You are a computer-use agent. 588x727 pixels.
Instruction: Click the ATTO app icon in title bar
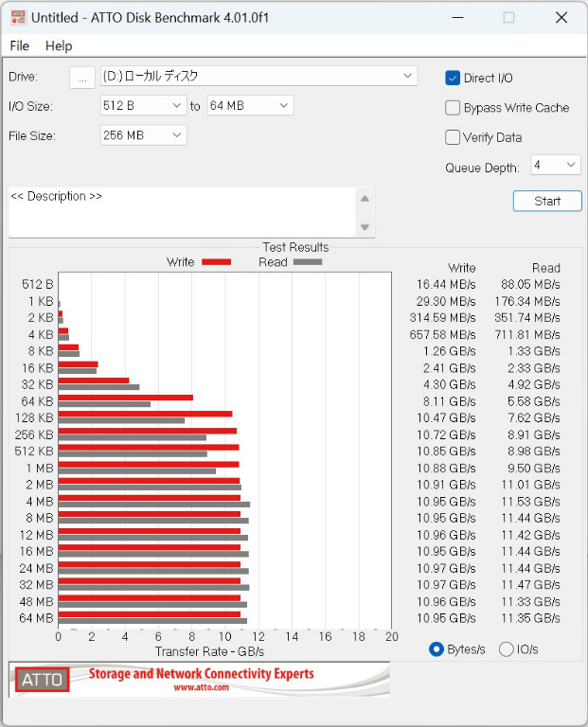(18, 18)
